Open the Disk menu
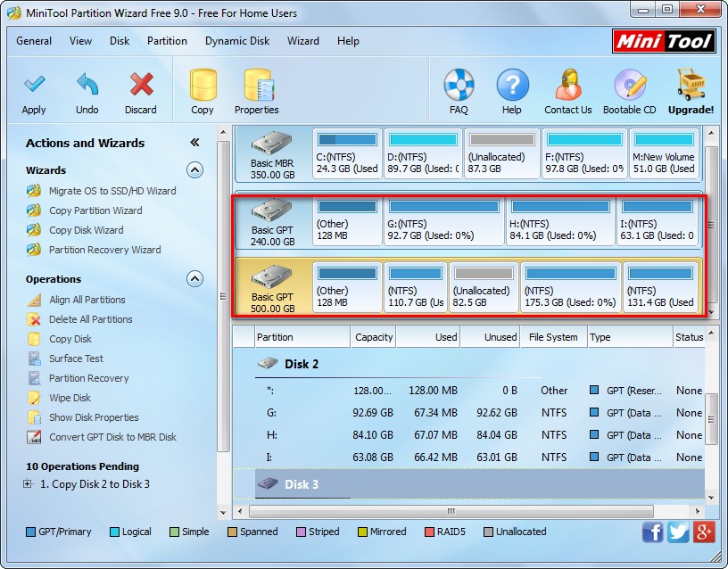 [120, 41]
